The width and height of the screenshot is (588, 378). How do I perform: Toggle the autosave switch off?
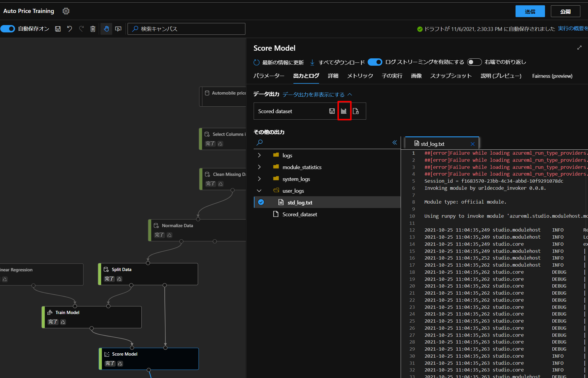[x=8, y=29]
